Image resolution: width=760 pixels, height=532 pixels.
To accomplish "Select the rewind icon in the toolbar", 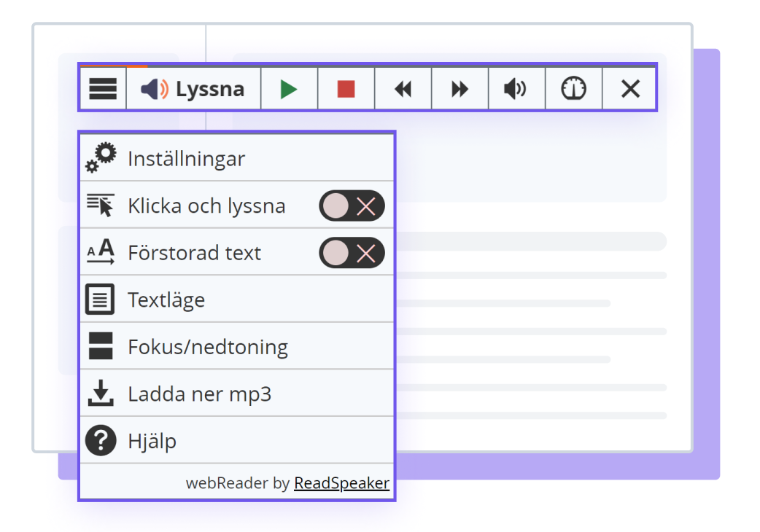I will pyautogui.click(x=403, y=89).
